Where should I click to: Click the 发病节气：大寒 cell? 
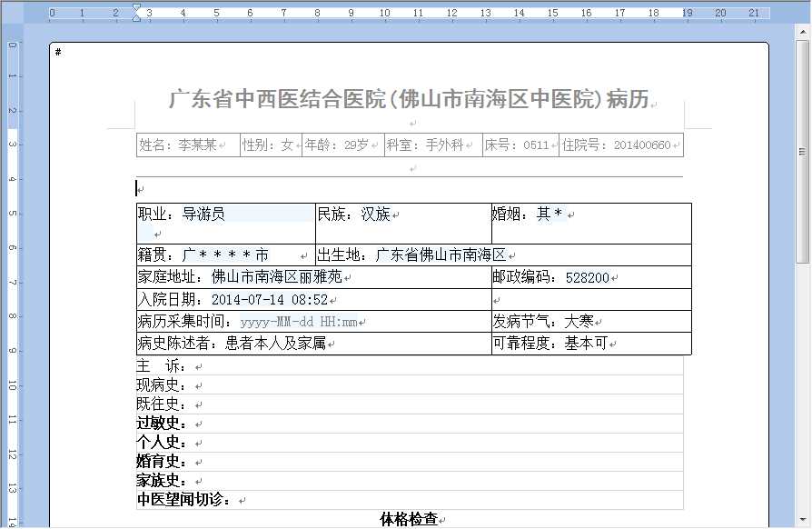click(591, 321)
